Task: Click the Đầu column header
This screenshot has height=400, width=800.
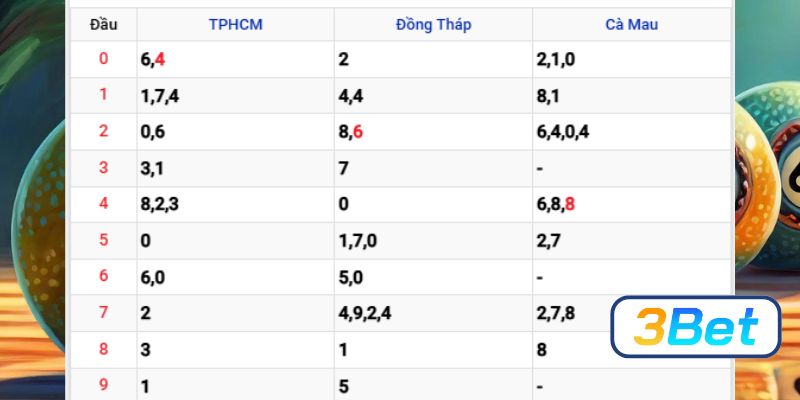Action: click(x=103, y=24)
